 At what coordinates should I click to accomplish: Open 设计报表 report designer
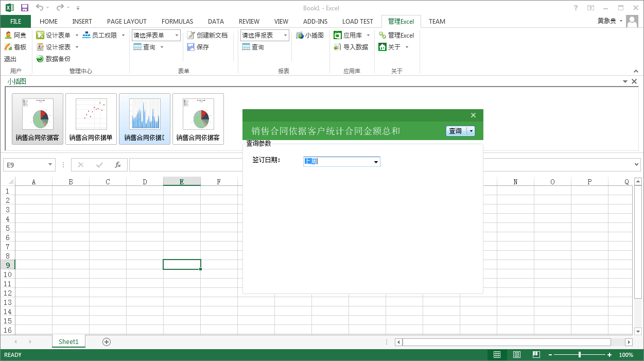54,47
